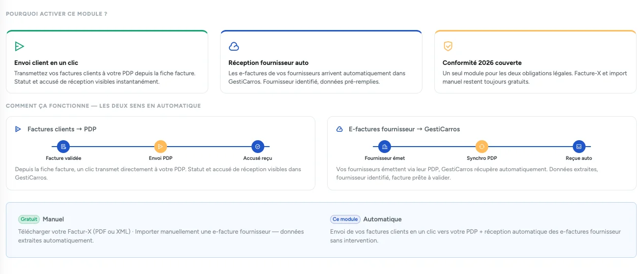
Task: Click the blue cloud icon on 'Réception fournisseur auto' card
Action: (234, 47)
